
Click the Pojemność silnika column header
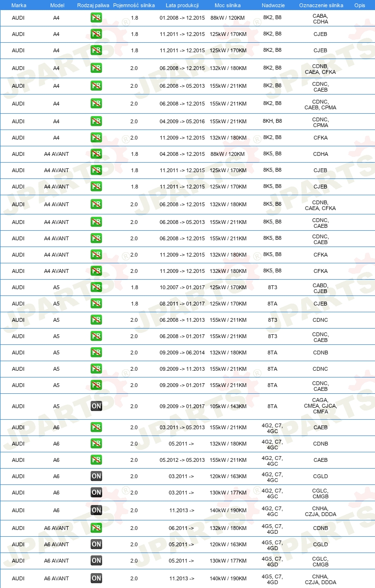click(x=134, y=5)
